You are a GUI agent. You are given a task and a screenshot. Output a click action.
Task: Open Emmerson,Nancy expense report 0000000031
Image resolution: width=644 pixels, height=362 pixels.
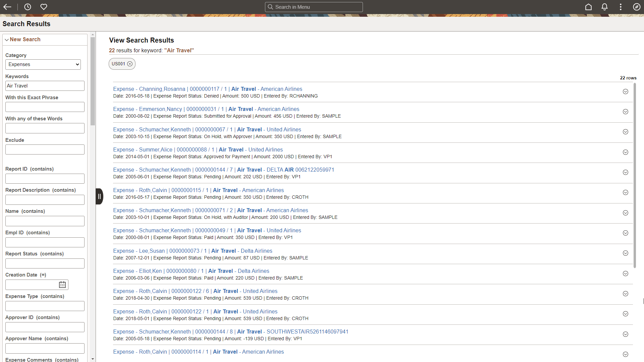click(x=206, y=109)
